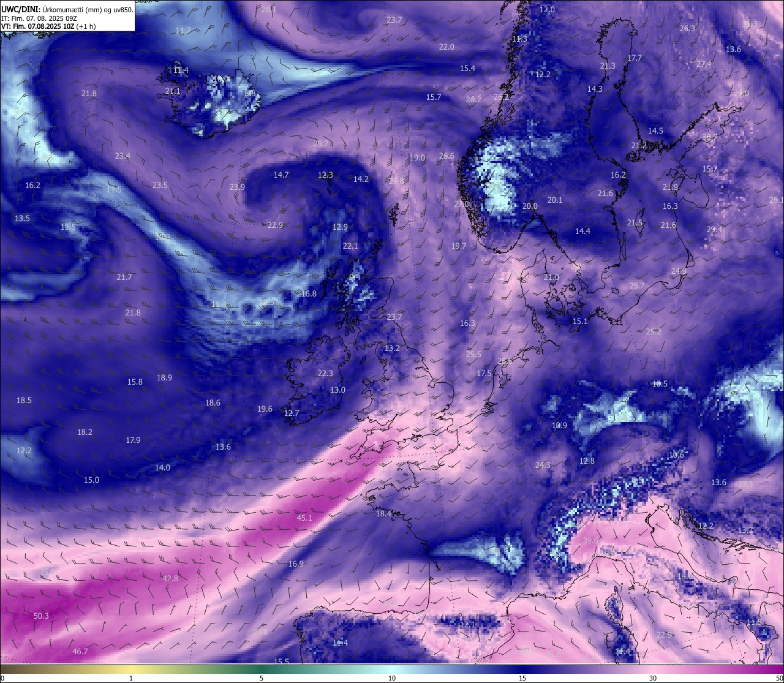Click the 14.5 value over Finland
The height and width of the screenshot is (683, 784).
pyautogui.click(x=655, y=130)
